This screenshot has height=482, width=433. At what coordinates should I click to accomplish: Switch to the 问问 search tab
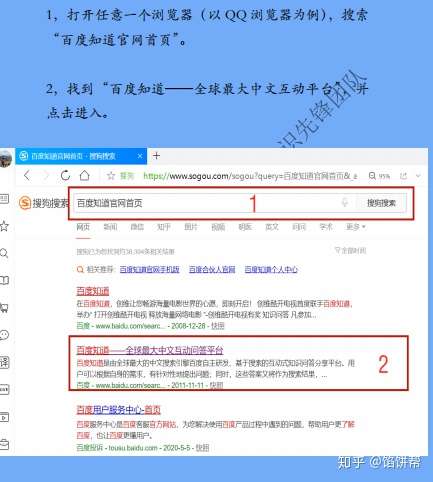pos(299,227)
